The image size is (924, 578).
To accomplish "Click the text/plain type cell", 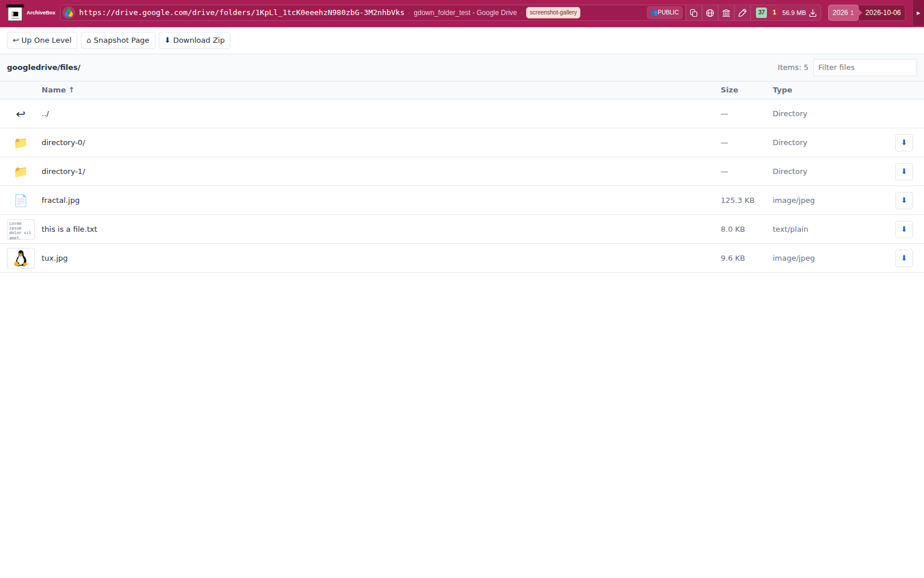I will click(791, 229).
